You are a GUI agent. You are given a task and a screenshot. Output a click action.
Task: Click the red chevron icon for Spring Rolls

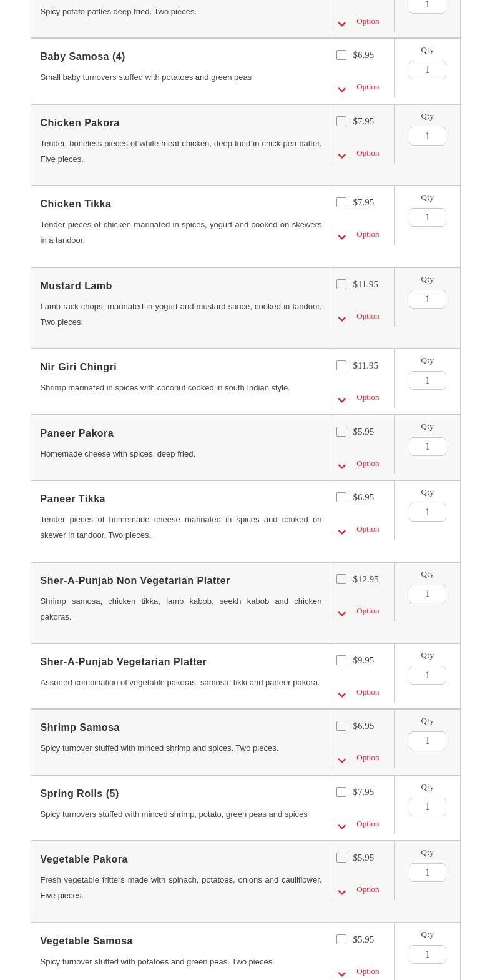[x=341, y=827]
